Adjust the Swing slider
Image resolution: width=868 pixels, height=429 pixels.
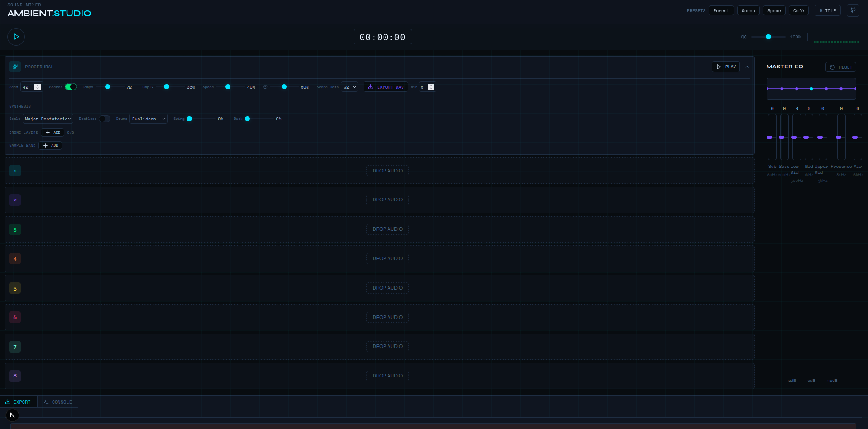click(201, 119)
